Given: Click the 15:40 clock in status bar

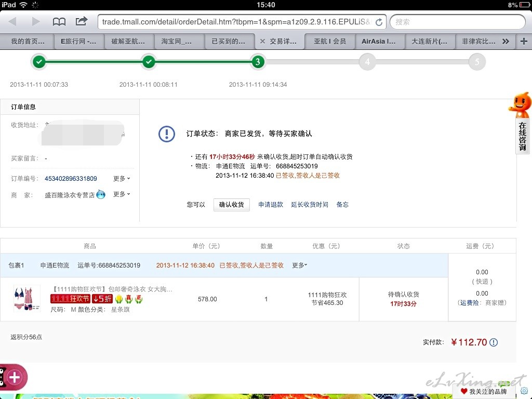Looking at the screenshot, I should [x=266, y=5].
